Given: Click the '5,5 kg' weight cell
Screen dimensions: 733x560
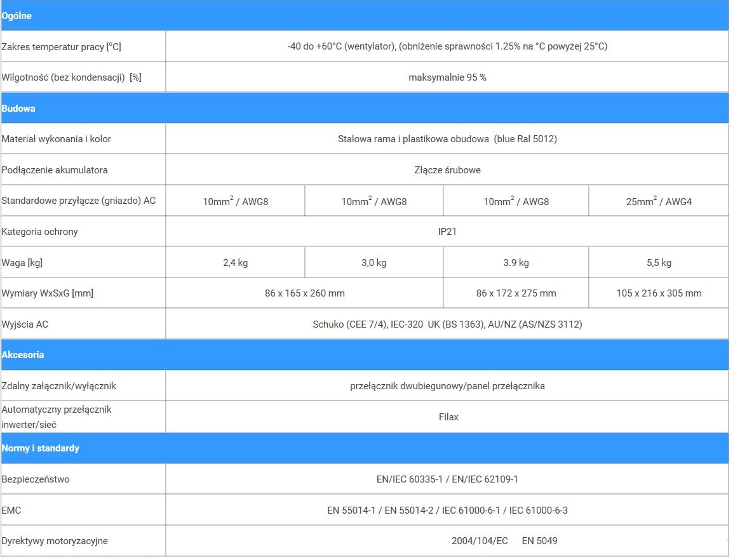Looking at the screenshot, I should pos(659,263).
